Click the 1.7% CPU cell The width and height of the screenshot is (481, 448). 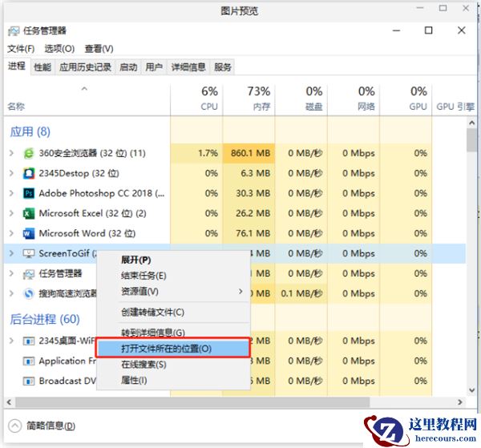click(x=196, y=153)
